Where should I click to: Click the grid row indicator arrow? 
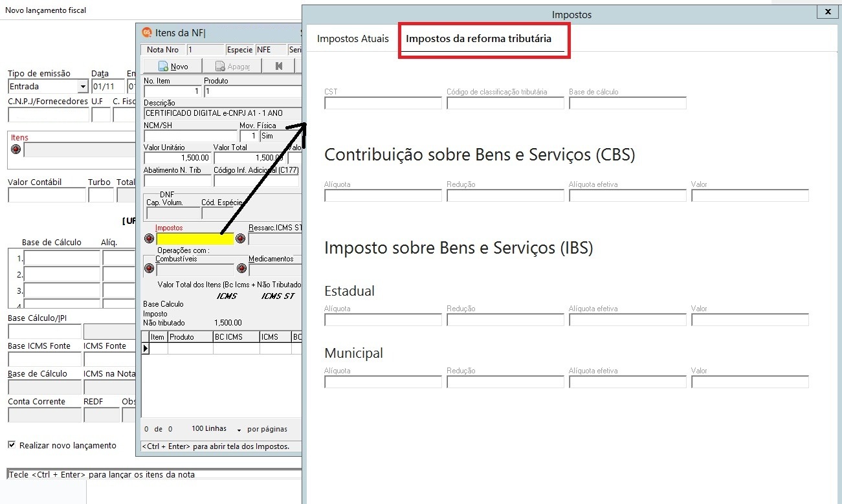pyautogui.click(x=146, y=348)
